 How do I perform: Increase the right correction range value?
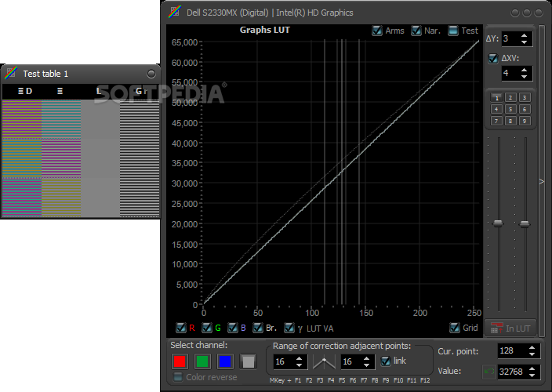[x=366, y=358]
